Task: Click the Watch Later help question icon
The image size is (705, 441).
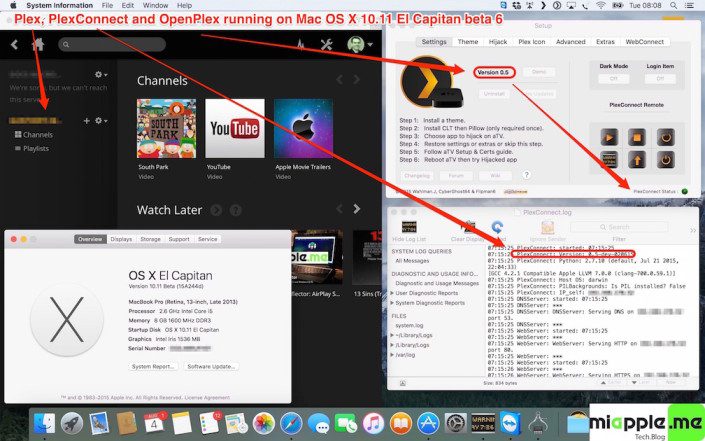Action: (236, 210)
